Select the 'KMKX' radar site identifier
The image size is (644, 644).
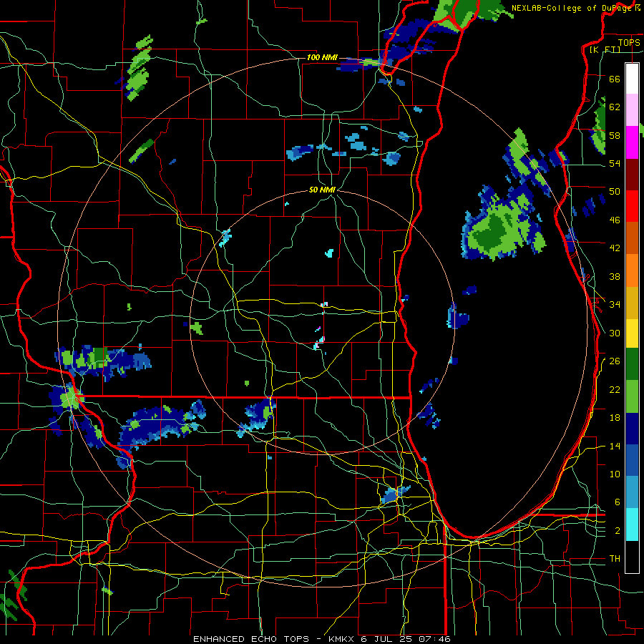tap(342, 639)
